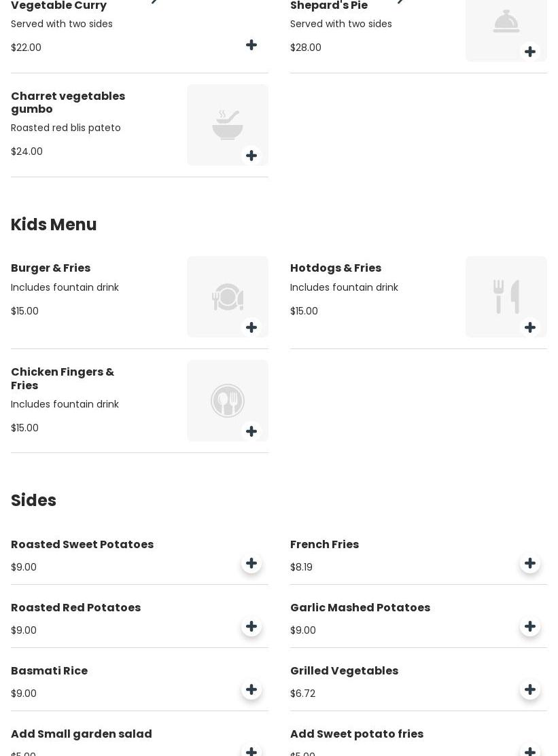Add Garlic Mashed Potatoes side
The height and width of the screenshot is (756, 558).
[530, 627]
